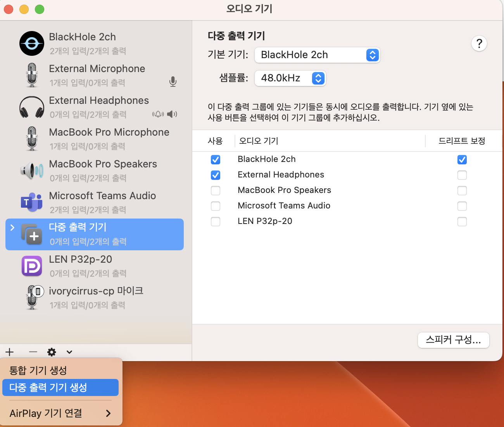Click the 오디오 기기 column header
Screen dimensions: 504x427
tap(259, 141)
